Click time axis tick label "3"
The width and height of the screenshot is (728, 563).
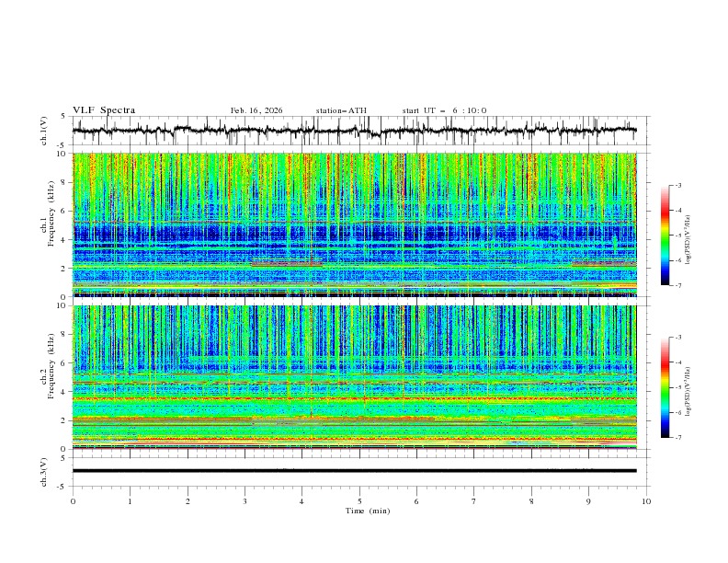245,501
